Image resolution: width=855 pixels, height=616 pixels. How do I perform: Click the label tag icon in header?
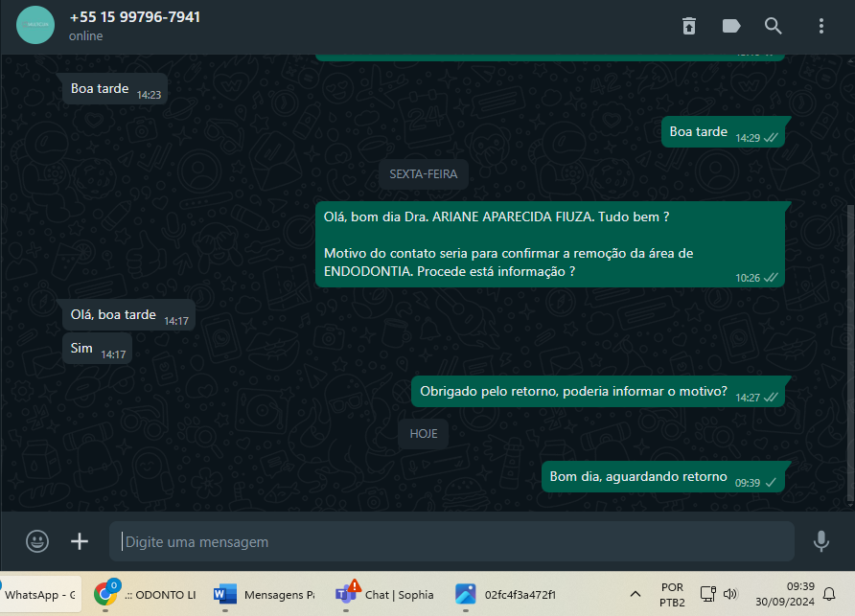[x=731, y=26]
